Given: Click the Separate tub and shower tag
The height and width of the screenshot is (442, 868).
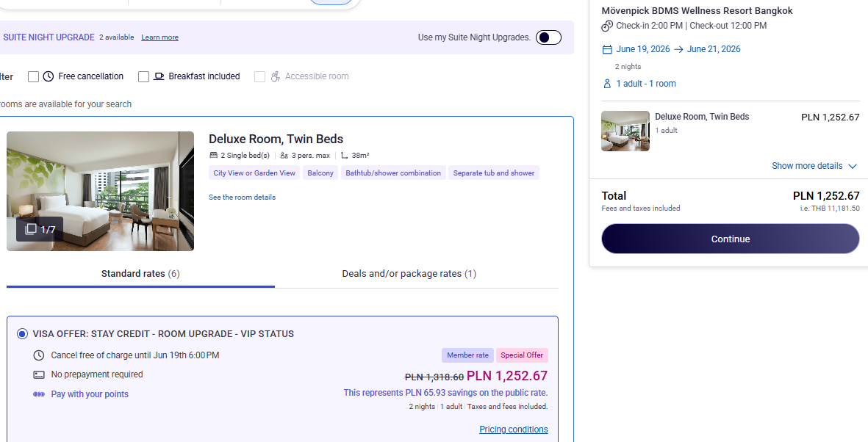Looking at the screenshot, I should coord(494,173).
